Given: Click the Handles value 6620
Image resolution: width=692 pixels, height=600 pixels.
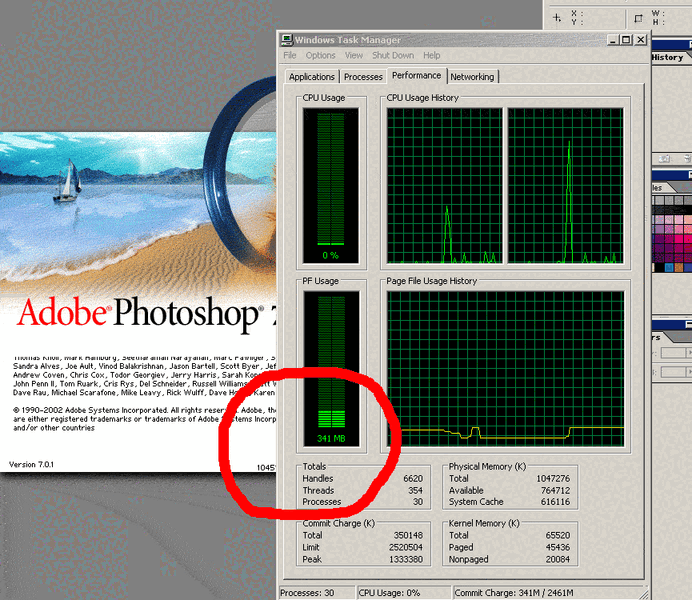Looking at the screenshot, I should [x=413, y=479].
